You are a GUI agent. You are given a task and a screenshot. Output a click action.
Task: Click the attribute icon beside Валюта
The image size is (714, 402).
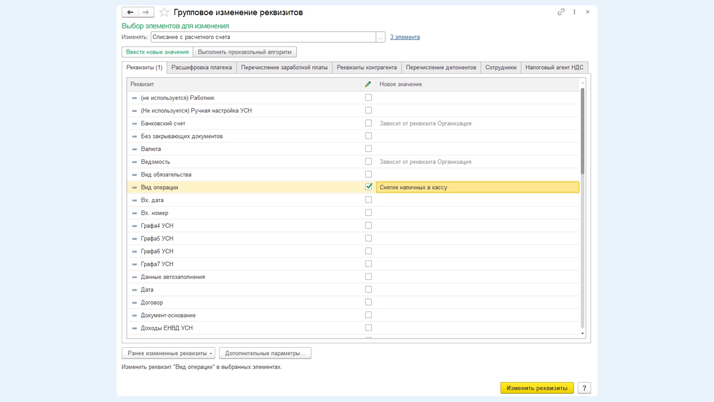click(135, 149)
